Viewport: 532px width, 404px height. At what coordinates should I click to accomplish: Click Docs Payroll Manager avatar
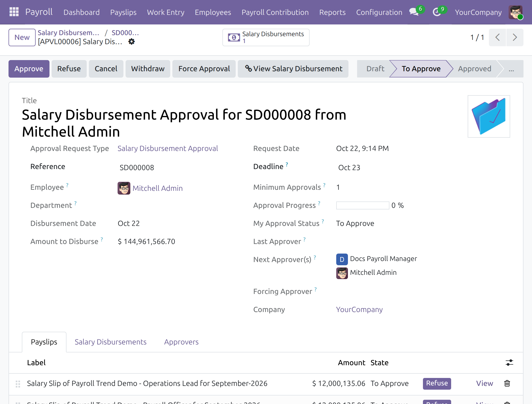coord(342,259)
